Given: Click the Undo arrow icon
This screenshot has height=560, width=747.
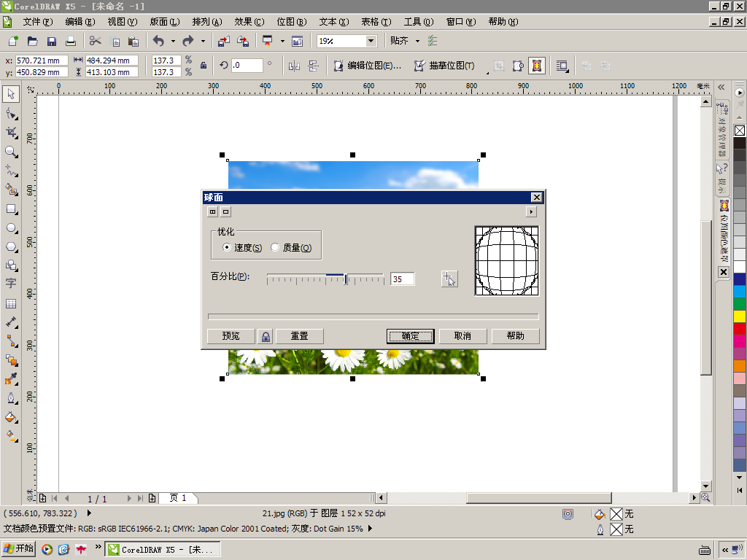Looking at the screenshot, I should click(x=158, y=42).
